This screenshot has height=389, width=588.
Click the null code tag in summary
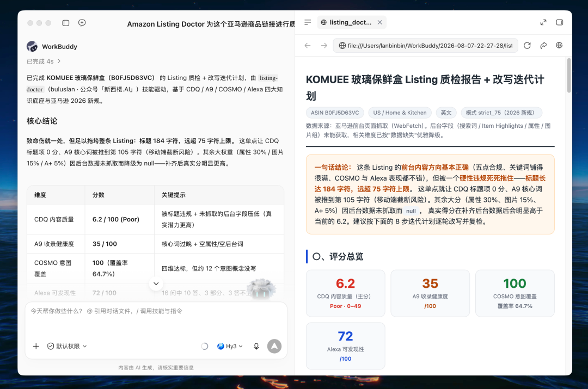tap(411, 211)
